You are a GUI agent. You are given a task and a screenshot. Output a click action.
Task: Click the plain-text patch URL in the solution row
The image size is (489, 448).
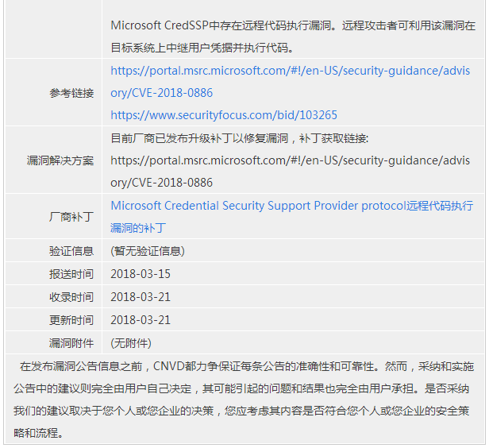[x=290, y=172]
